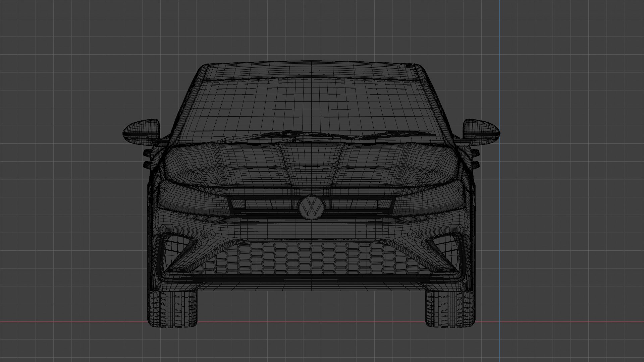Select the right side mirror of the car
The height and width of the screenshot is (362, 644).
[481, 133]
